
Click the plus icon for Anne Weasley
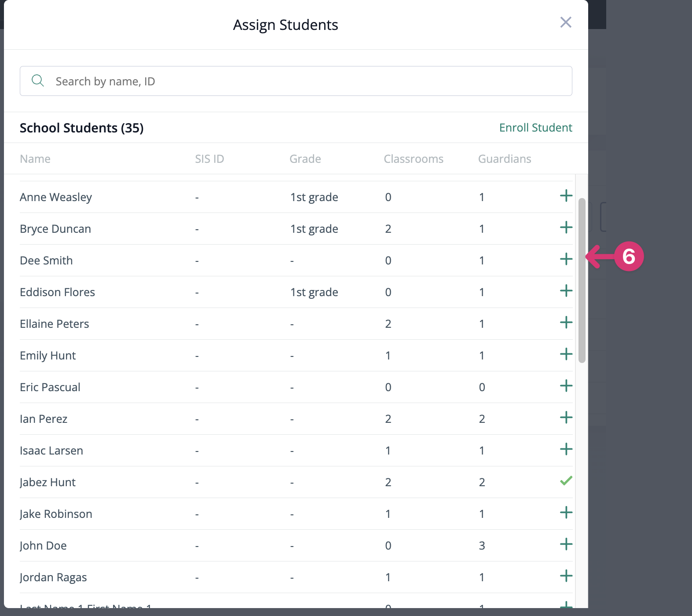[x=566, y=196]
